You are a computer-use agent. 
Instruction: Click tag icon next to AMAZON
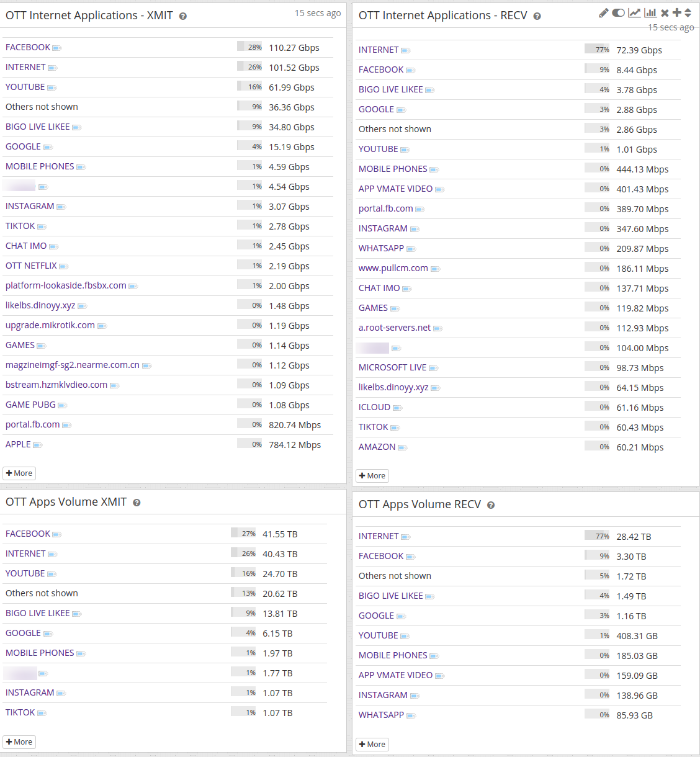(402, 448)
